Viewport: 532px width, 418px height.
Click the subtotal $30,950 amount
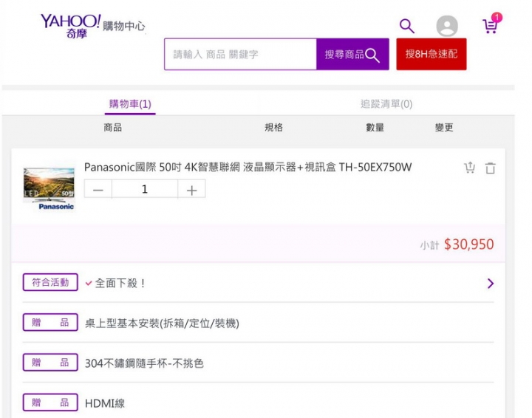(469, 244)
